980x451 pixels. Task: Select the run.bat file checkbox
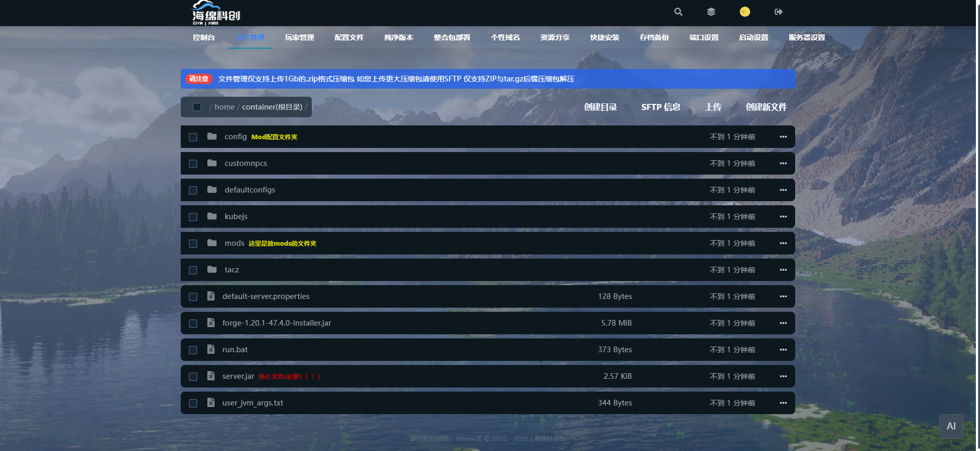click(x=193, y=350)
